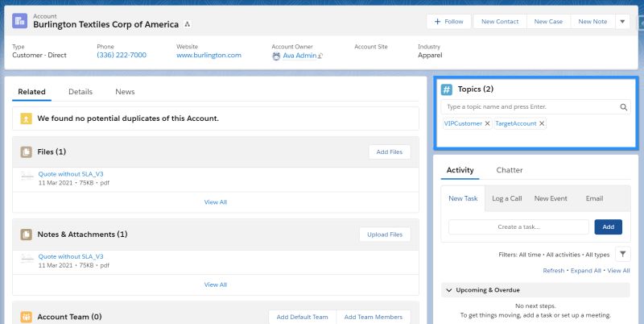
Task: Switch to the Details tab
Action: (80, 92)
